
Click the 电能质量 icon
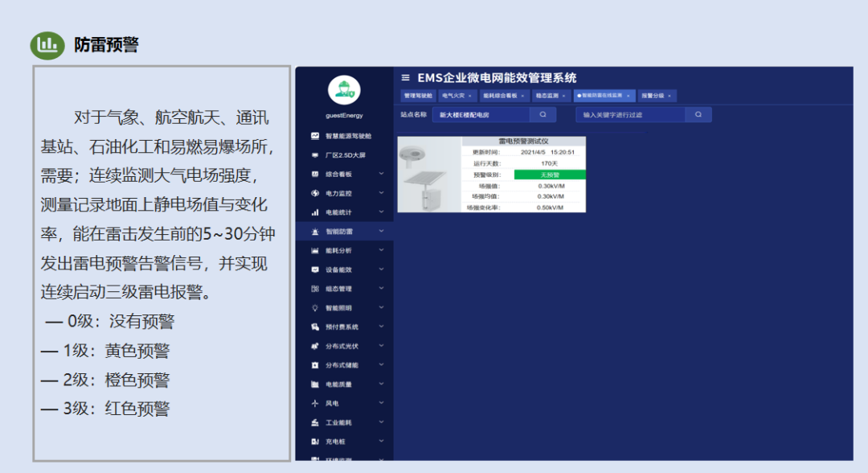[315, 385]
